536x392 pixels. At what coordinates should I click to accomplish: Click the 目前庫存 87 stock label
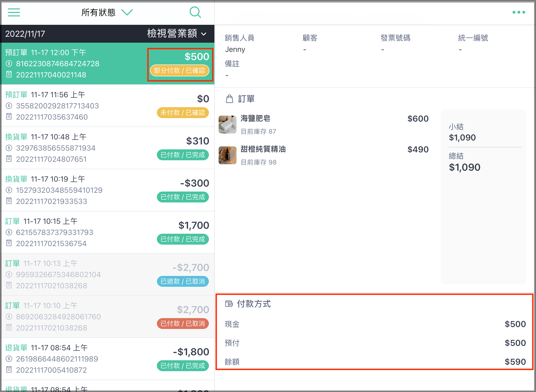(x=258, y=131)
